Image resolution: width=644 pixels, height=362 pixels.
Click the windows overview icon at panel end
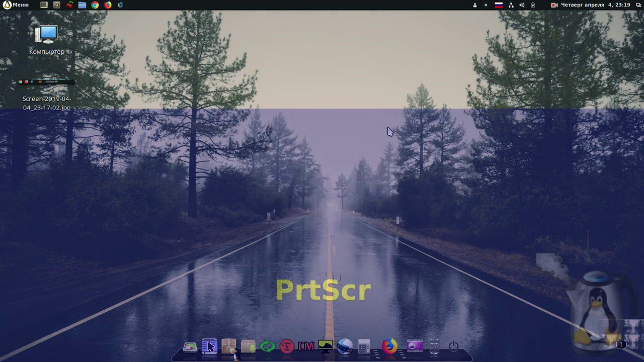pyautogui.click(x=637, y=5)
